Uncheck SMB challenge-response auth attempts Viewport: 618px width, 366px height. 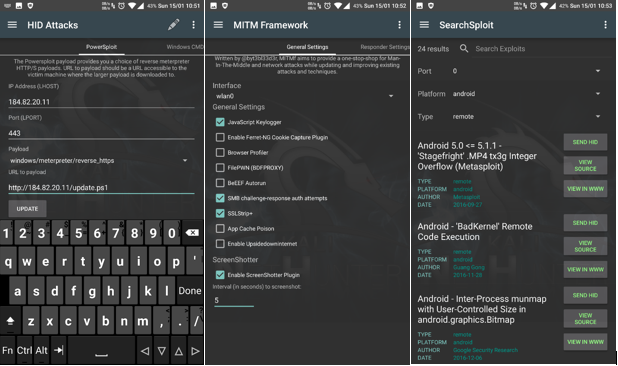coord(220,198)
